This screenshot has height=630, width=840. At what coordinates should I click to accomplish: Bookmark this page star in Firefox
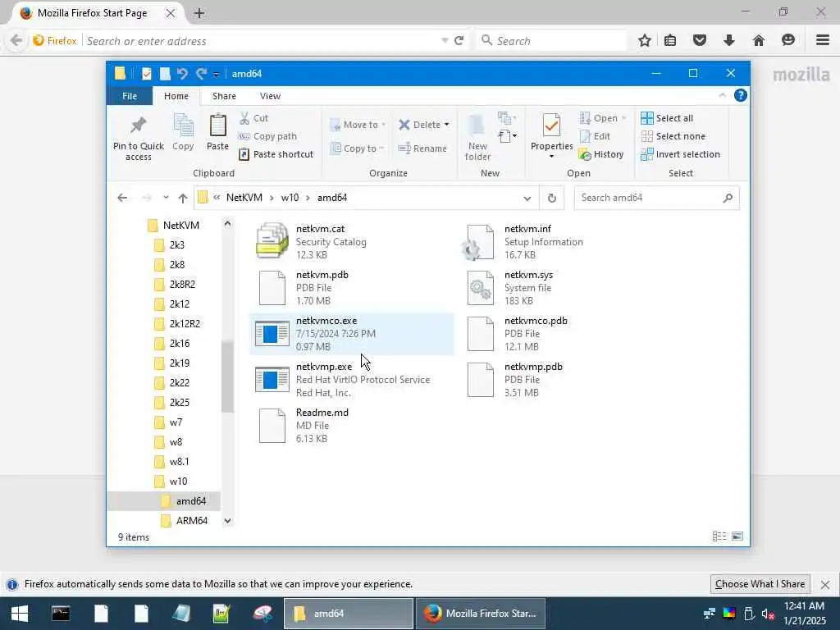(645, 40)
